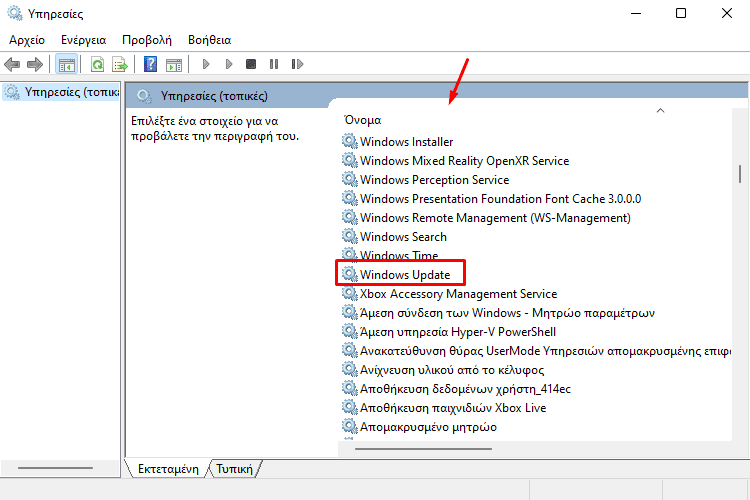Image resolution: width=750 pixels, height=500 pixels.
Task: Click gear icon beside Απομακρυσμένο μητρώο
Action: click(350, 426)
